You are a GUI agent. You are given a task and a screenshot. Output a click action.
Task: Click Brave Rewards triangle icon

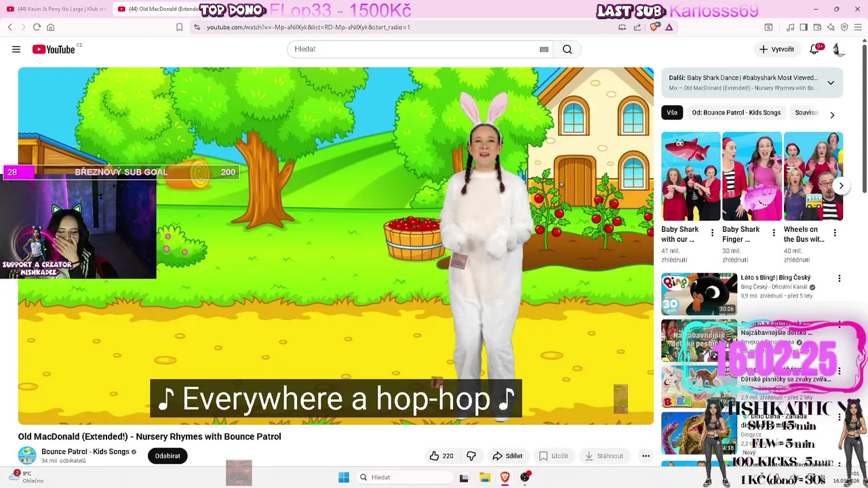tap(669, 27)
